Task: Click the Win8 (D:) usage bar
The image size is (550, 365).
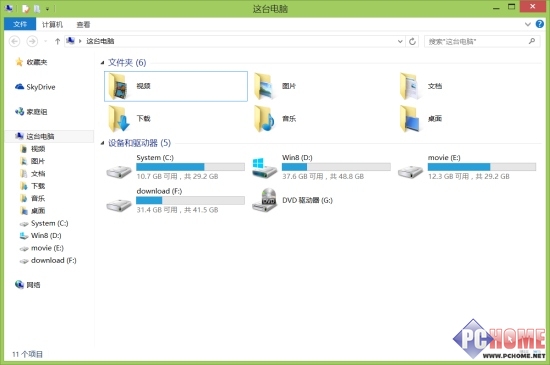Action: click(x=336, y=167)
